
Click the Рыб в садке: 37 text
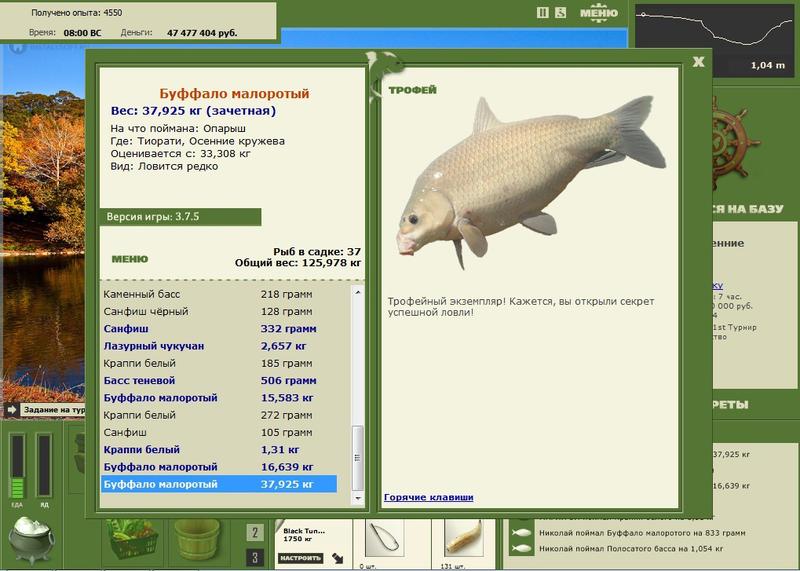(x=317, y=252)
